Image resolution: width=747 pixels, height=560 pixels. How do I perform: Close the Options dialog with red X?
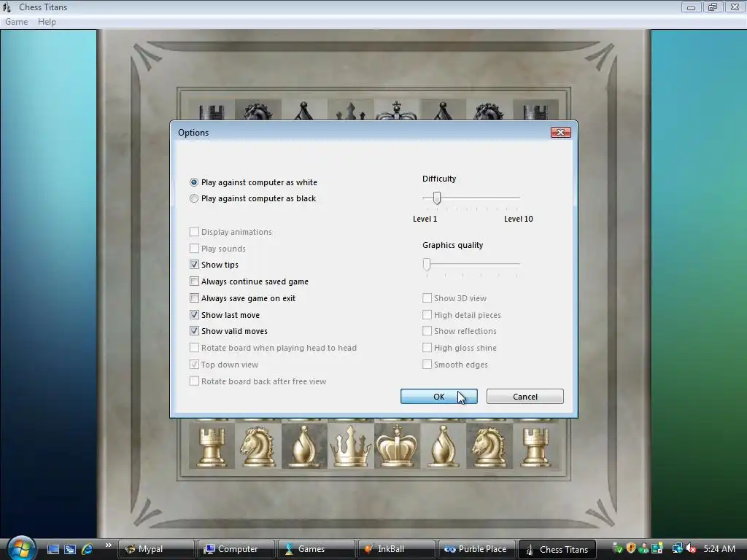coord(561,133)
